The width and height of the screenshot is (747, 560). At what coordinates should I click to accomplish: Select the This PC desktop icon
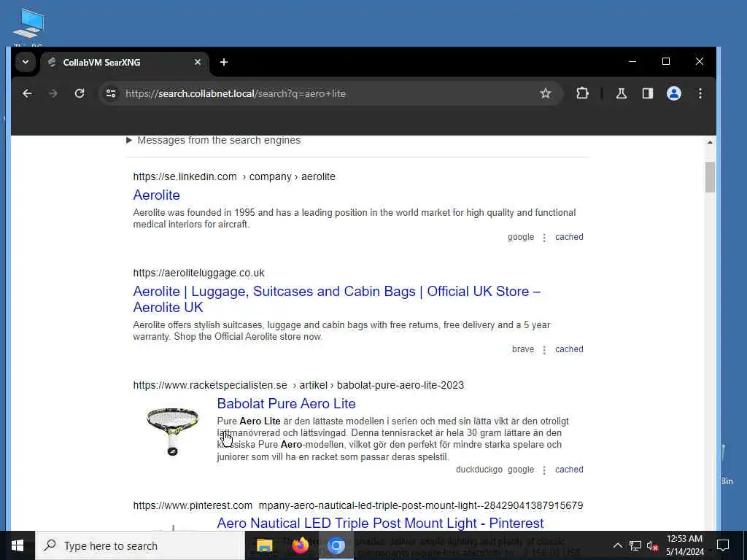coord(28,27)
